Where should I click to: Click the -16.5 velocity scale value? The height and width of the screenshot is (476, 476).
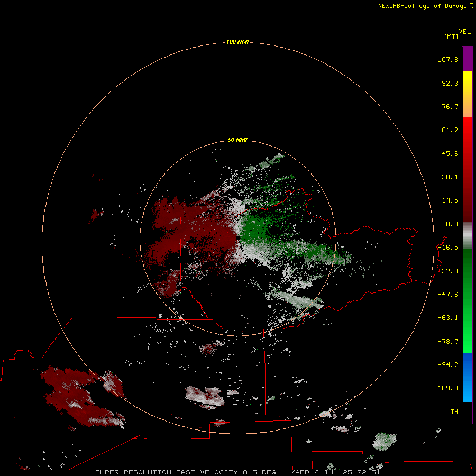tap(448, 248)
